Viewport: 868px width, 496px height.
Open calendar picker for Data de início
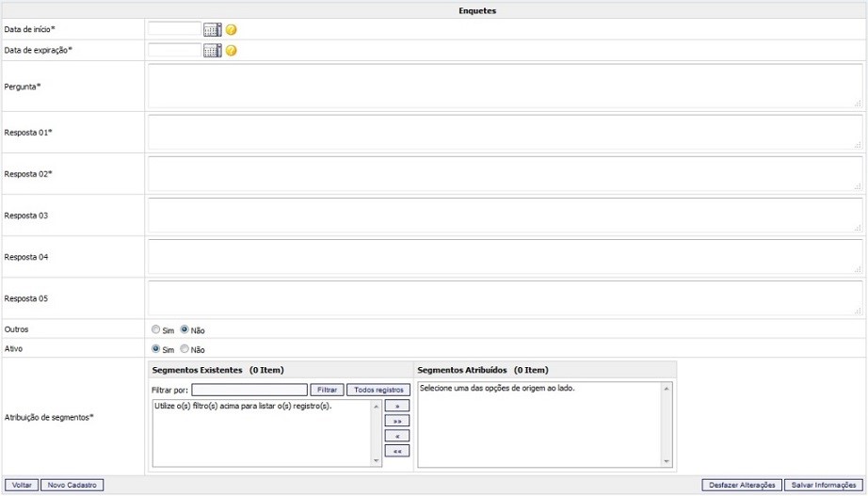[212, 30]
